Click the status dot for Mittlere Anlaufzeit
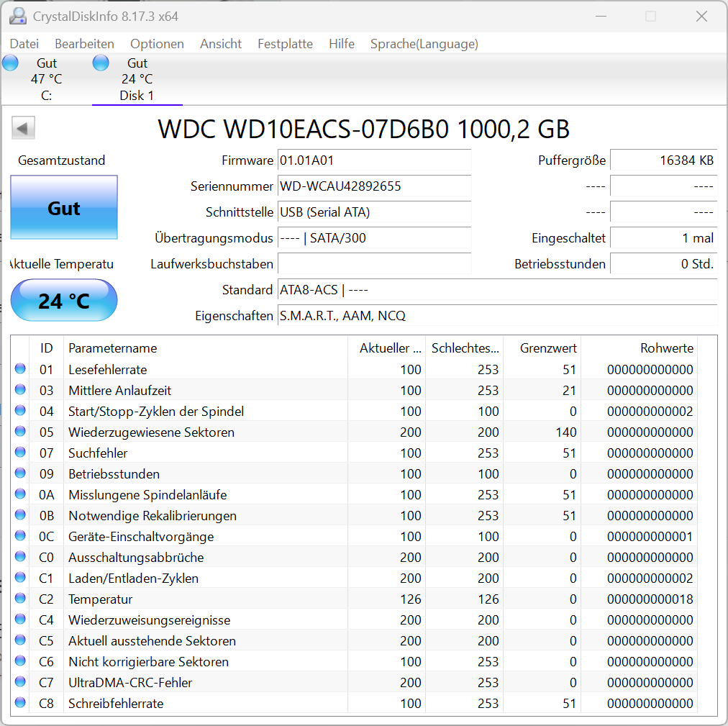This screenshot has height=726, width=728. 20,390
